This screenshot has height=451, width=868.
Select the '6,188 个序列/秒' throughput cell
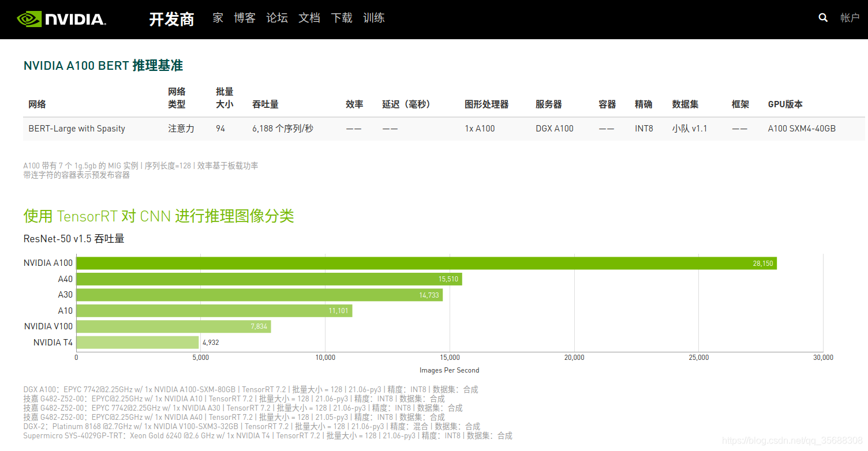coord(283,129)
